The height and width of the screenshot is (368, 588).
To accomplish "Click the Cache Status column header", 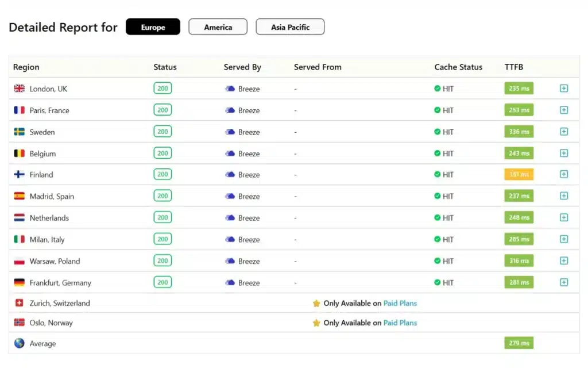I will [x=458, y=67].
